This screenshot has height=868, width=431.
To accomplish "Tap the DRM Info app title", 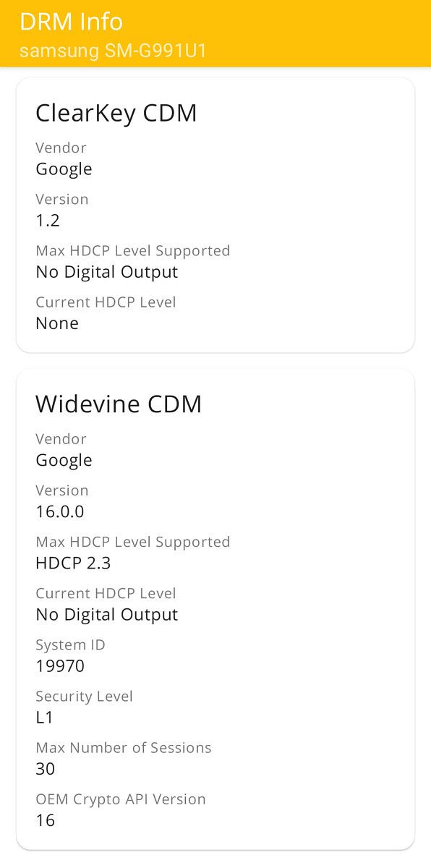I will (71, 22).
